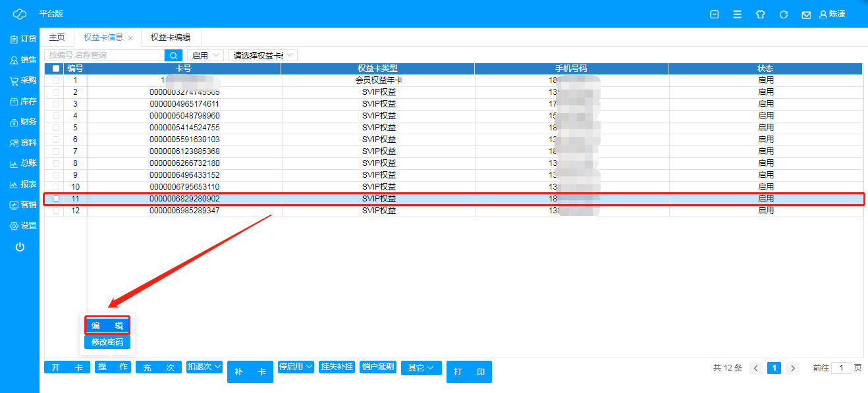
Task: Open the 请选择权益卡 type dropdown
Action: [263, 55]
